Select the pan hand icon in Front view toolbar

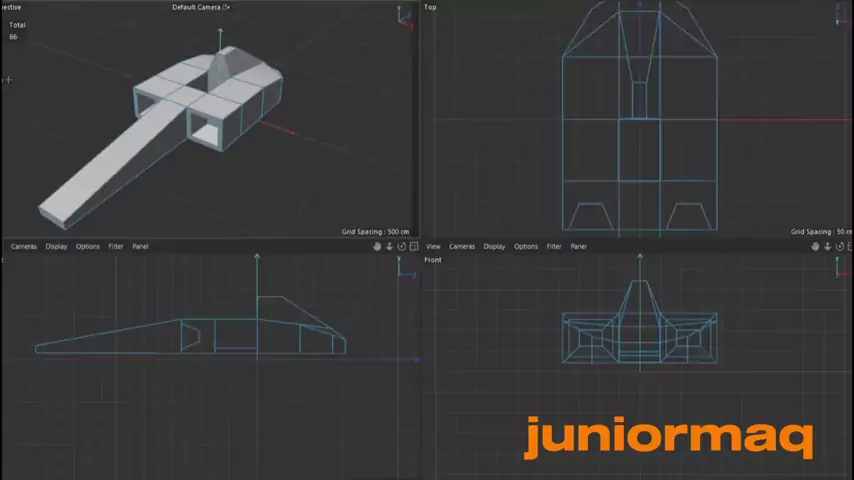(815, 246)
